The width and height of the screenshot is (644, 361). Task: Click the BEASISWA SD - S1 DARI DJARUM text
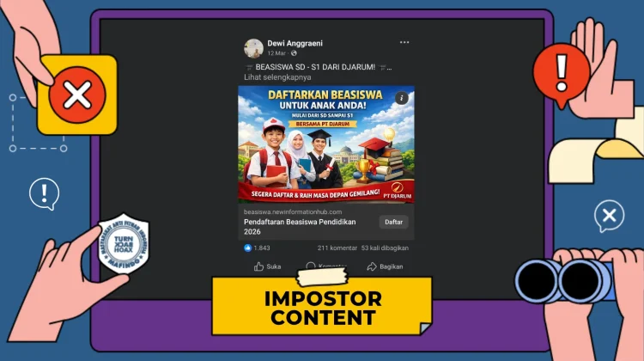pyautogui.click(x=315, y=67)
